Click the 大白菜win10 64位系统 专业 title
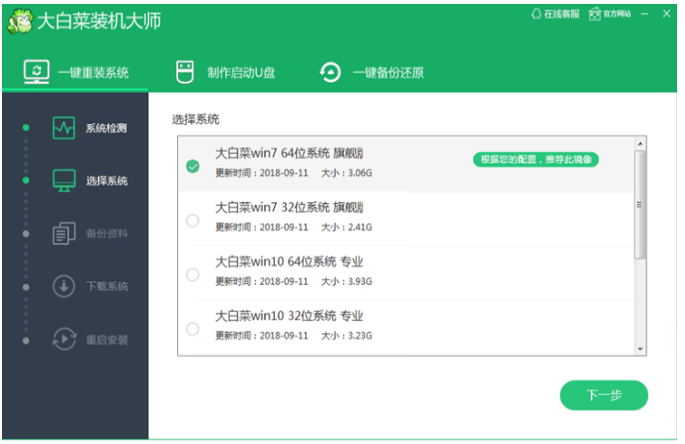This screenshot has width=685, height=444. coord(289,262)
